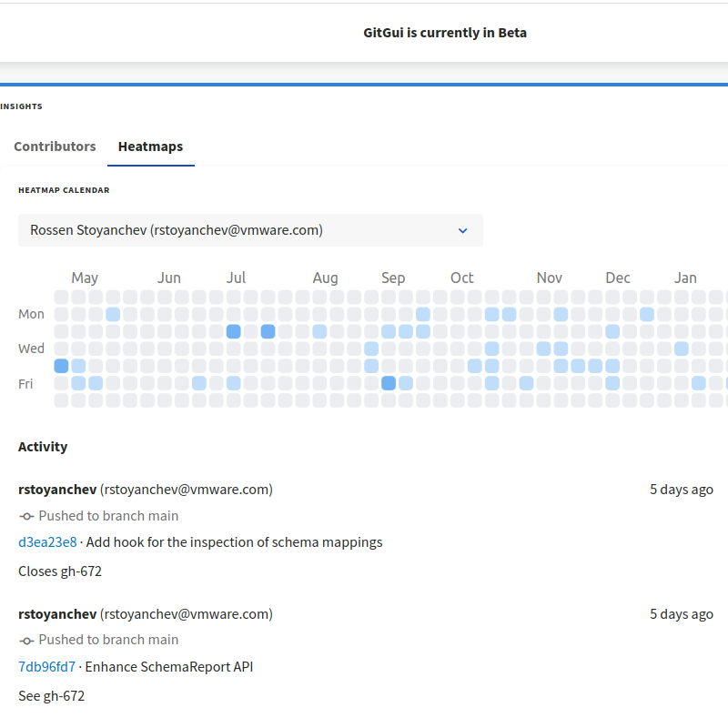Click the first 5 days ago timestamp
Viewport: 728px width, 728px height.
click(681, 490)
